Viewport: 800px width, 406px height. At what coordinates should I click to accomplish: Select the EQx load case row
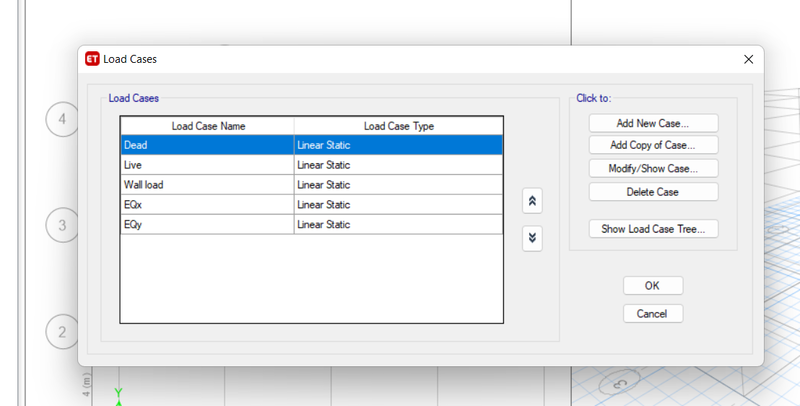point(312,205)
